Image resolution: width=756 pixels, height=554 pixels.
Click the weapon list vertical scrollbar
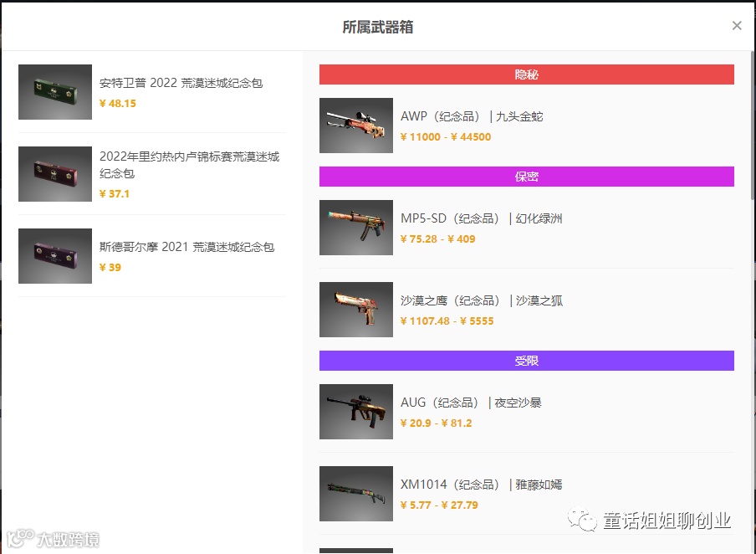(x=753, y=126)
